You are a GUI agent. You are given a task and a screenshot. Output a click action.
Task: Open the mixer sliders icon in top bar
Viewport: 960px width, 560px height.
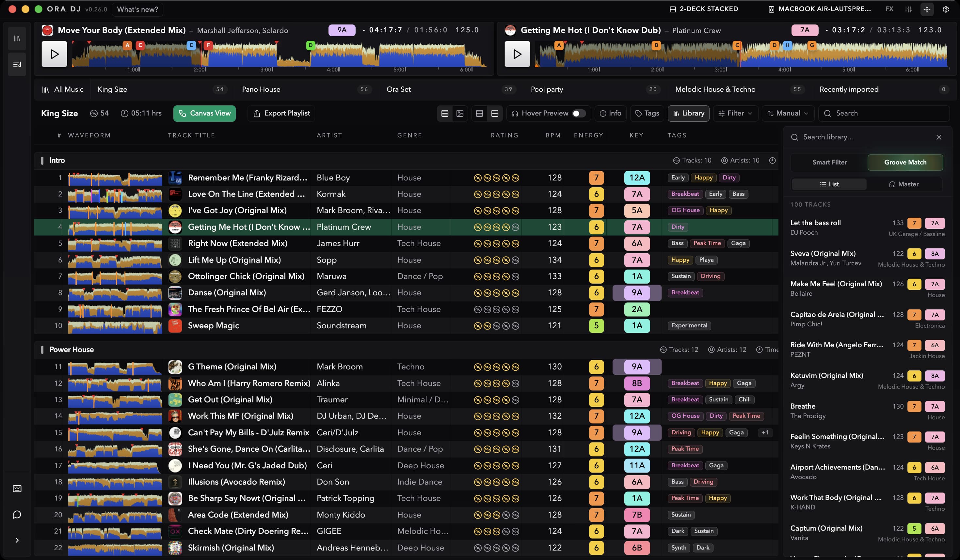pyautogui.click(x=908, y=9)
